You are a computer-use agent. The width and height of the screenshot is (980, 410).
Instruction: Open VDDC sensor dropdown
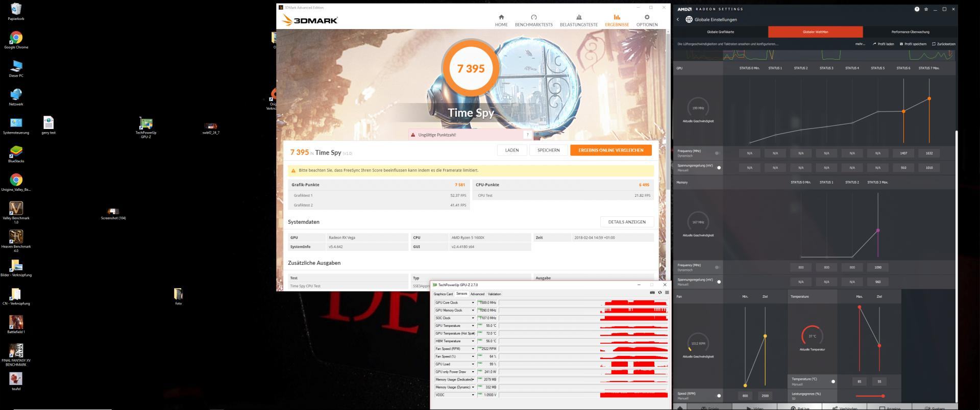[x=473, y=395]
